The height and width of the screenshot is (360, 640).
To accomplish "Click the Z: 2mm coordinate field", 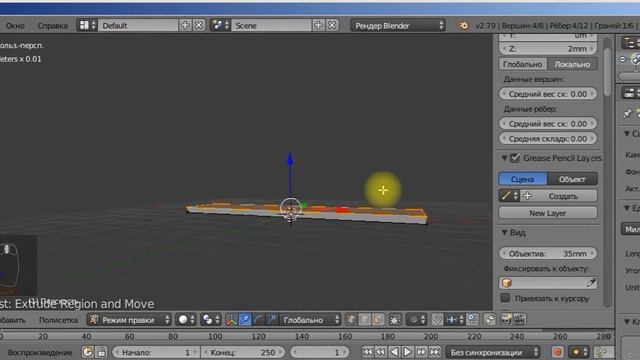I will pos(548,48).
